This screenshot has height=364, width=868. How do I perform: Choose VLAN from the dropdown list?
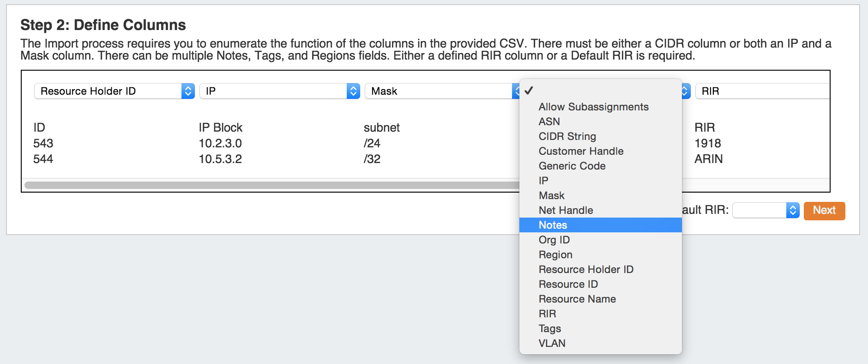tap(552, 343)
